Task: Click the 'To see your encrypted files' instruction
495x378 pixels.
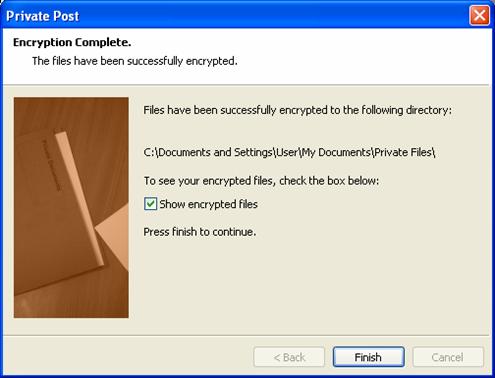Action: [261, 181]
